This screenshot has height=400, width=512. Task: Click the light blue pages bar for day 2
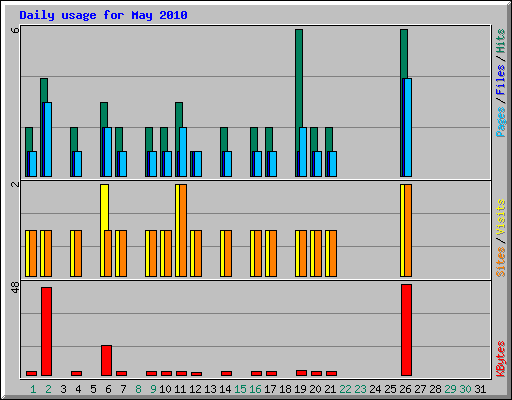(x=48, y=139)
